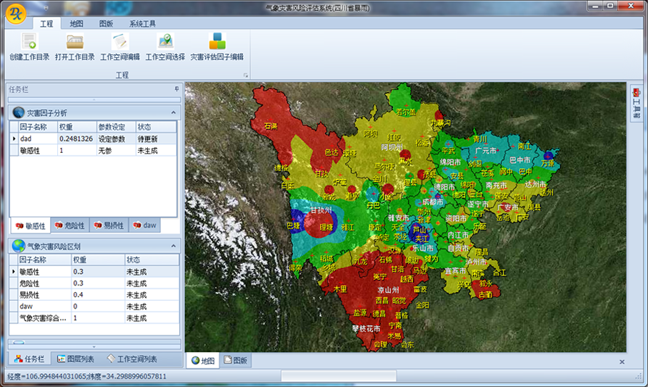Click the 工作空间选择 map icon
Image resolution: width=648 pixels, height=387 pixels.
(x=165, y=41)
